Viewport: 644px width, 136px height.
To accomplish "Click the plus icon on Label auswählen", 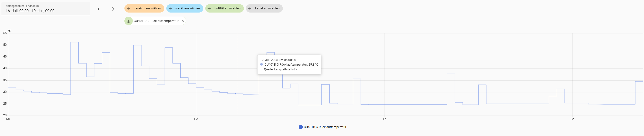I will click(x=250, y=9).
